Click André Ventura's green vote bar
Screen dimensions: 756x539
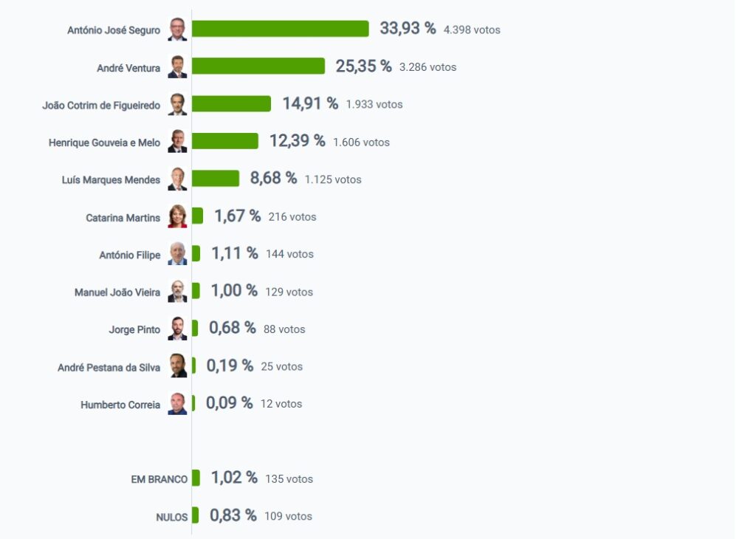(x=258, y=66)
